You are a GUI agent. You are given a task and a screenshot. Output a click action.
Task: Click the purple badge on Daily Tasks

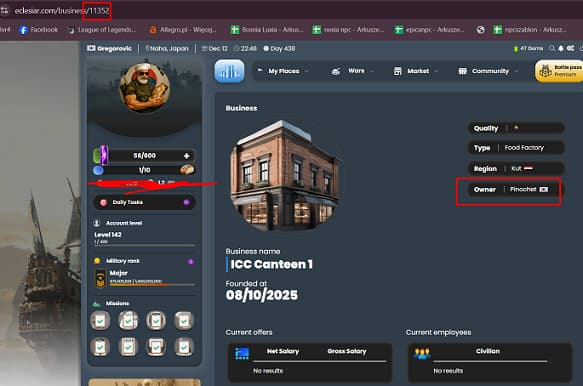pyautogui.click(x=186, y=202)
